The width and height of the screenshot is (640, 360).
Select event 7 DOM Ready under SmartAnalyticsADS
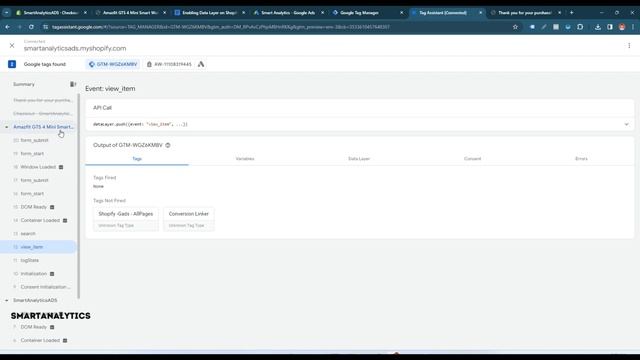(33, 327)
